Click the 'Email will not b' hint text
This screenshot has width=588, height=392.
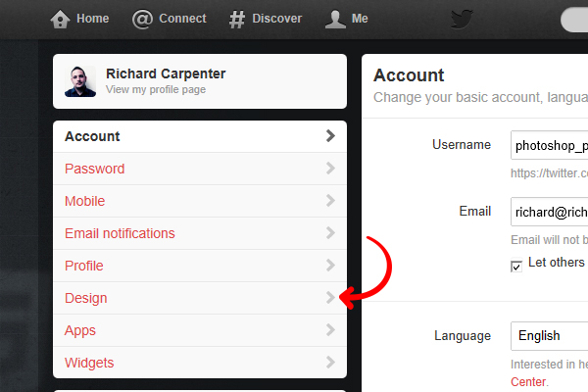tap(550, 240)
